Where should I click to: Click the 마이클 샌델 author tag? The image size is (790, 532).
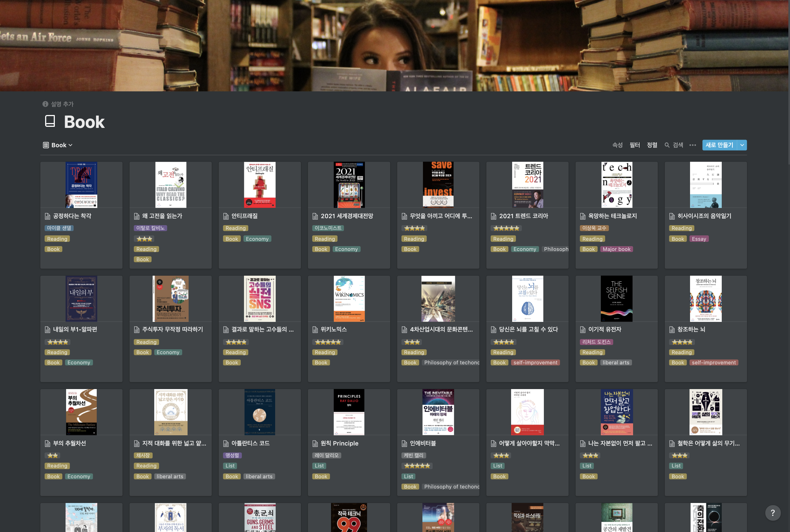pyautogui.click(x=59, y=228)
